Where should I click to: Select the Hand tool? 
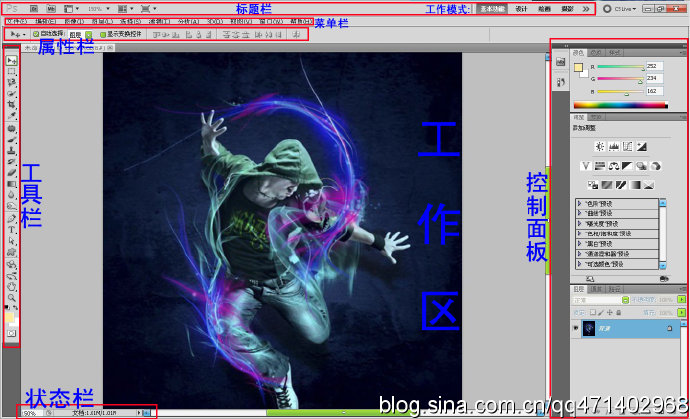[11, 287]
